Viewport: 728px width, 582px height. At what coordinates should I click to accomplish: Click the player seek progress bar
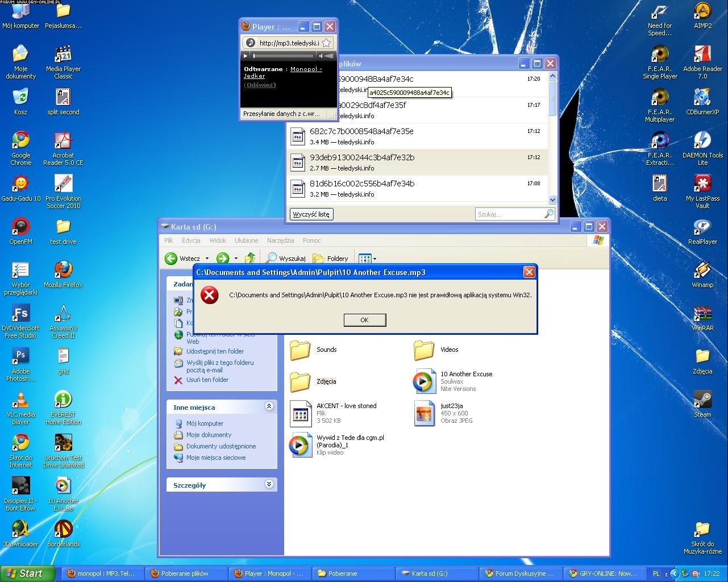tap(283, 56)
